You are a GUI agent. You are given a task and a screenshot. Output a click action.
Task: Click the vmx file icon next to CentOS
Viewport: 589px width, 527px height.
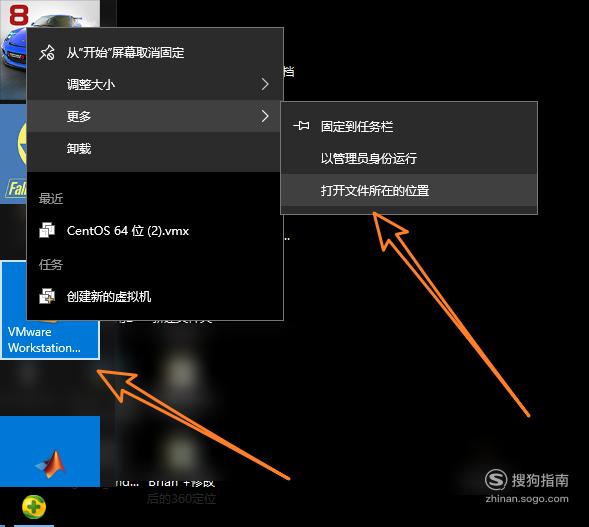(x=47, y=230)
